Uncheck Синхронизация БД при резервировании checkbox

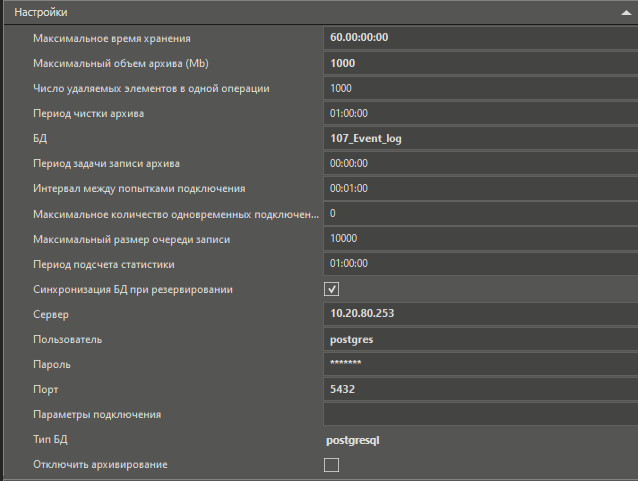331,289
